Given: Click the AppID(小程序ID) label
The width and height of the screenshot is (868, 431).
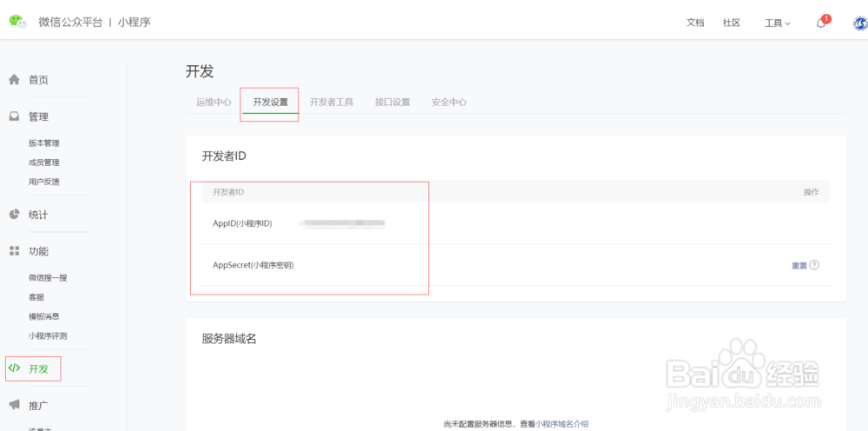Looking at the screenshot, I should (x=242, y=223).
